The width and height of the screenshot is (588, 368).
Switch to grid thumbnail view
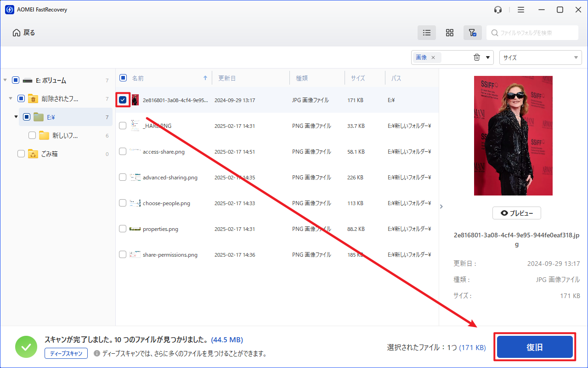coord(450,33)
